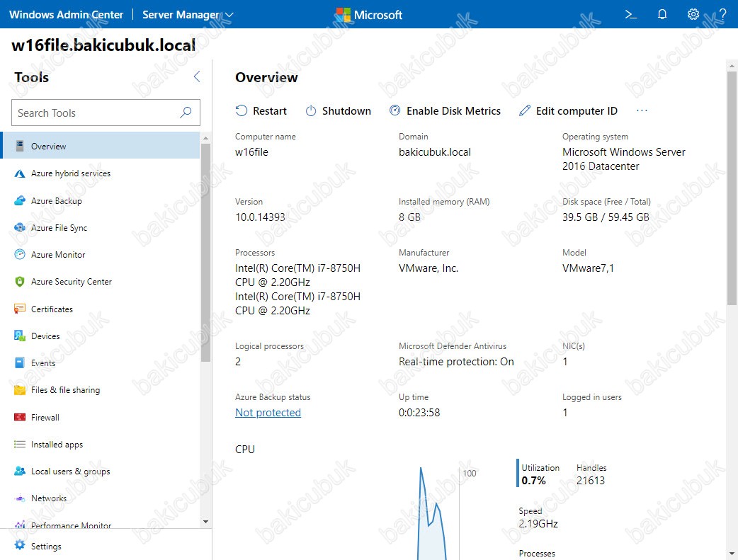Open Azure hybrid services tool
Image resolution: width=738 pixels, height=560 pixels.
pyautogui.click(x=101, y=173)
